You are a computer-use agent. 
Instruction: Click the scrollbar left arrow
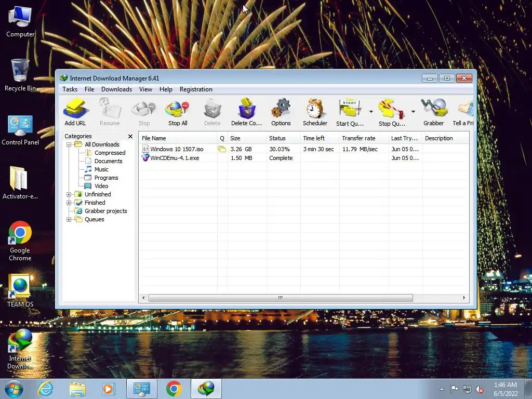[x=143, y=298]
